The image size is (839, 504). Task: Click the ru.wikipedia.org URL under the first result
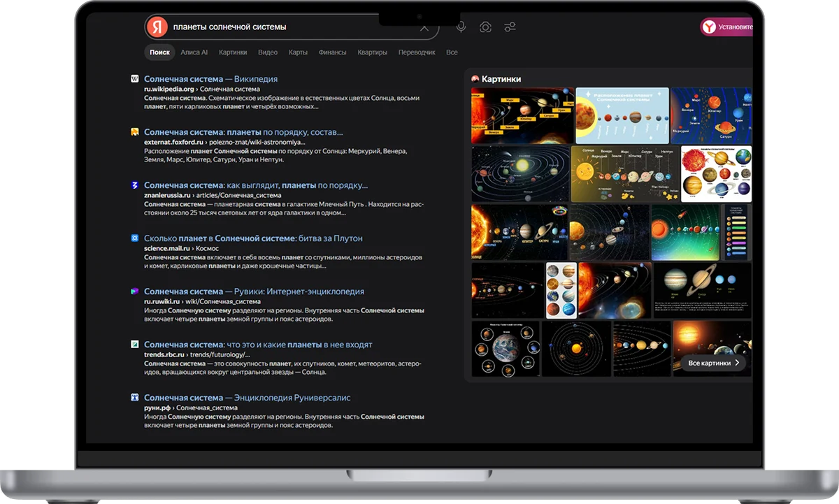[x=168, y=89]
